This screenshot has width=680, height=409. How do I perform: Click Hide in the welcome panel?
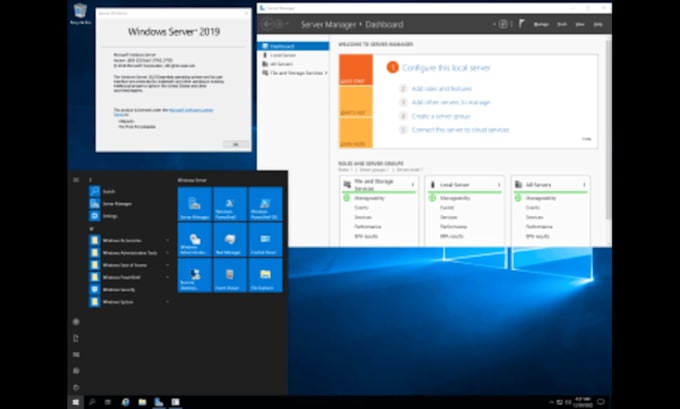(586, 139)
